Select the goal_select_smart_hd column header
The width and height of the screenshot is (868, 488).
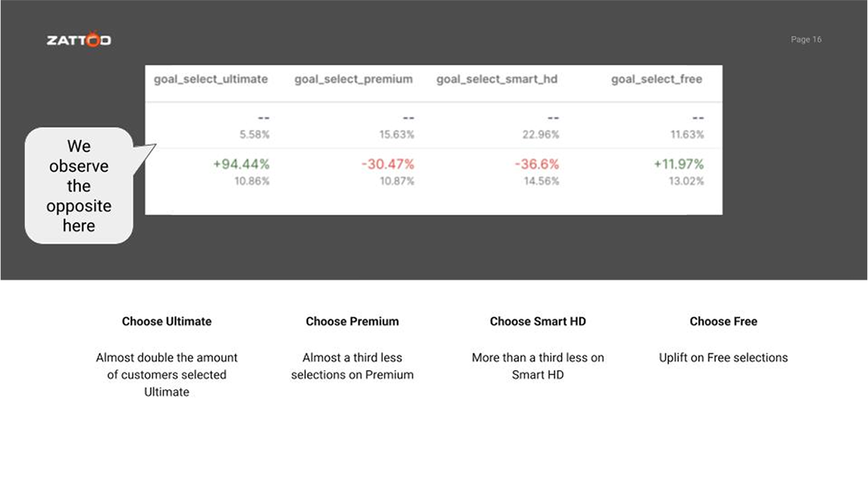click(x=497, y=80)
